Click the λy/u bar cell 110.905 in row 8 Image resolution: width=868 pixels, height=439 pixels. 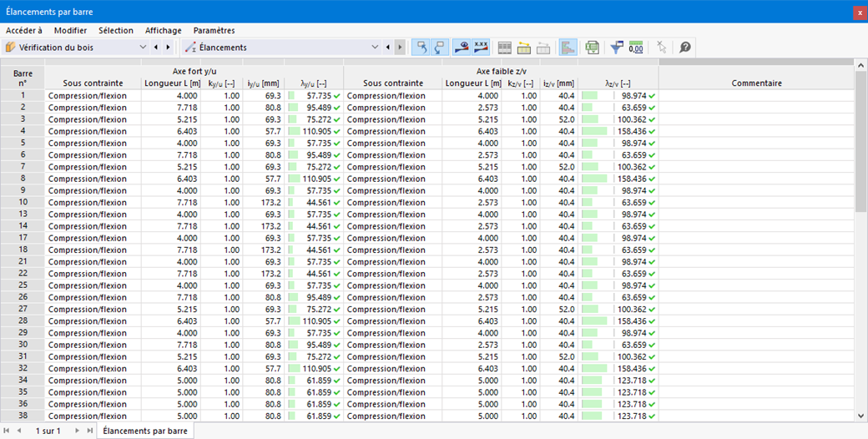click(x=314, y=179)
